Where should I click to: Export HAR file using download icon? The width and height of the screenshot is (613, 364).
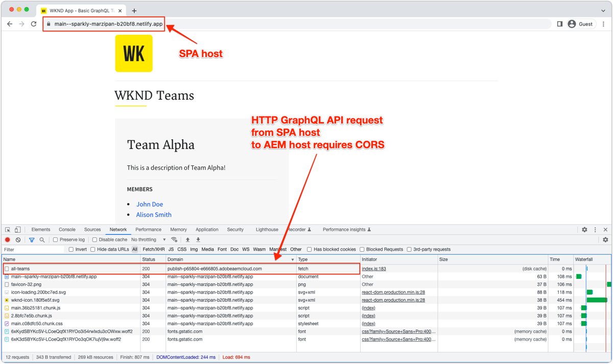[198, 239]
